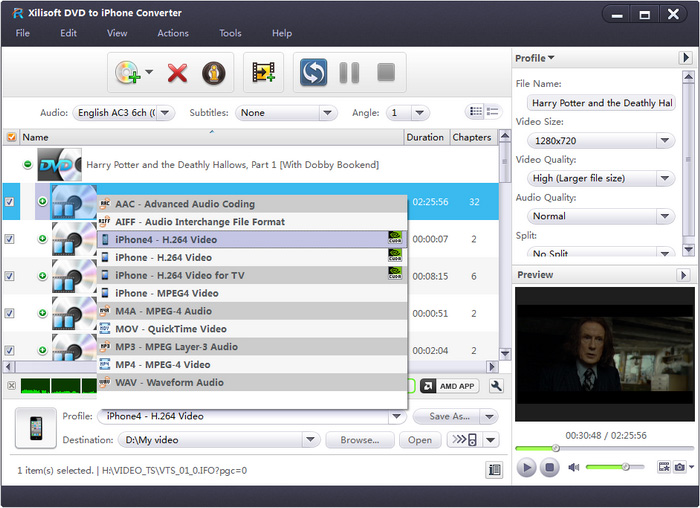Open the Save As arrow dropdown

pos(489,416)
